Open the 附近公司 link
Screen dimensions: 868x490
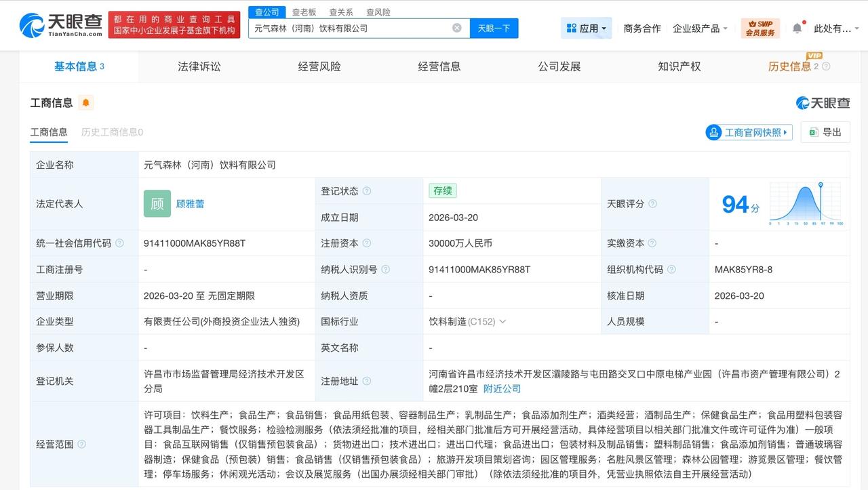pyautogui.click(x=502, y=388)
